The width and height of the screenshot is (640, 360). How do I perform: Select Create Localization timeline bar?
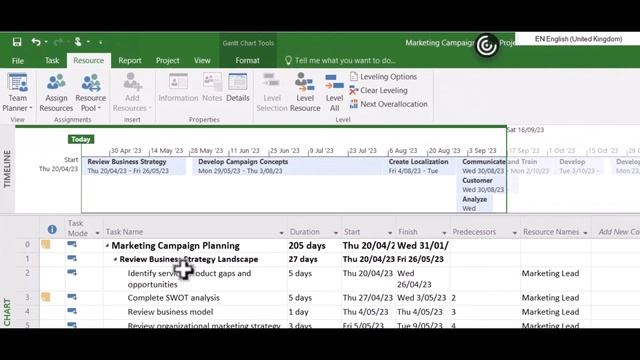pos(420,166)
